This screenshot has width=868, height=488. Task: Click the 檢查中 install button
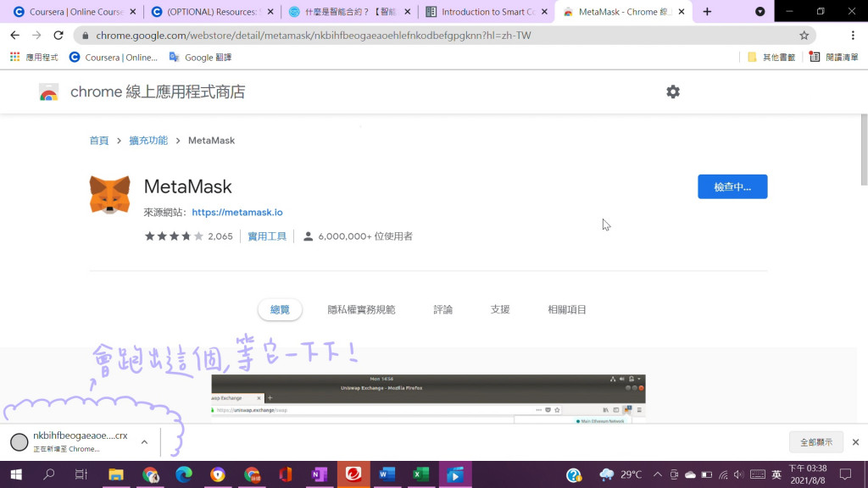click(732, 186)
